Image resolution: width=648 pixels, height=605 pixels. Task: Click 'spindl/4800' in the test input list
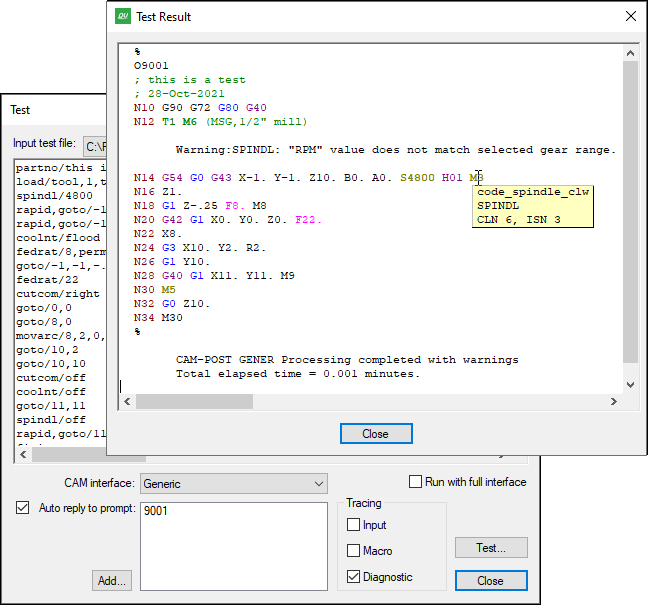click(55, 196)
